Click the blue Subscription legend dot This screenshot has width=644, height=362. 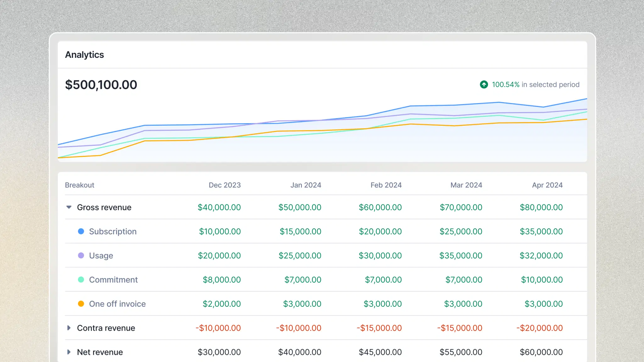click(x=81, y=231)
